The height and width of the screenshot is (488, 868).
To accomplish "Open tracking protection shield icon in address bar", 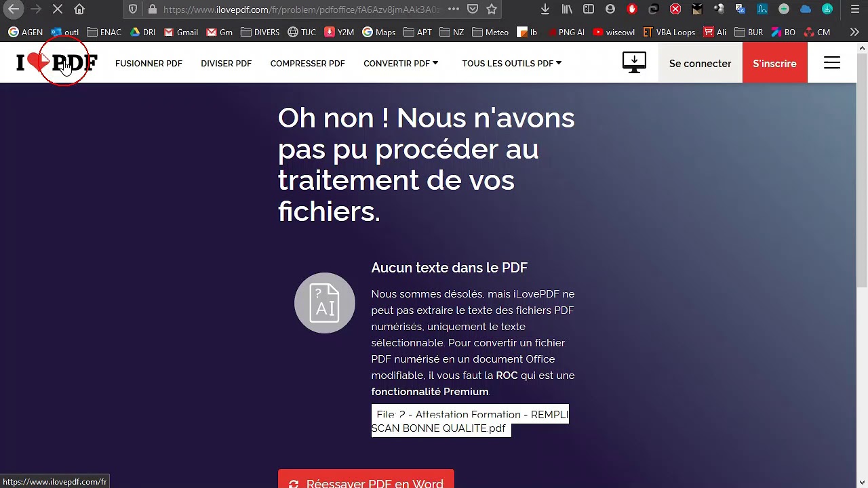I will 133,9.
